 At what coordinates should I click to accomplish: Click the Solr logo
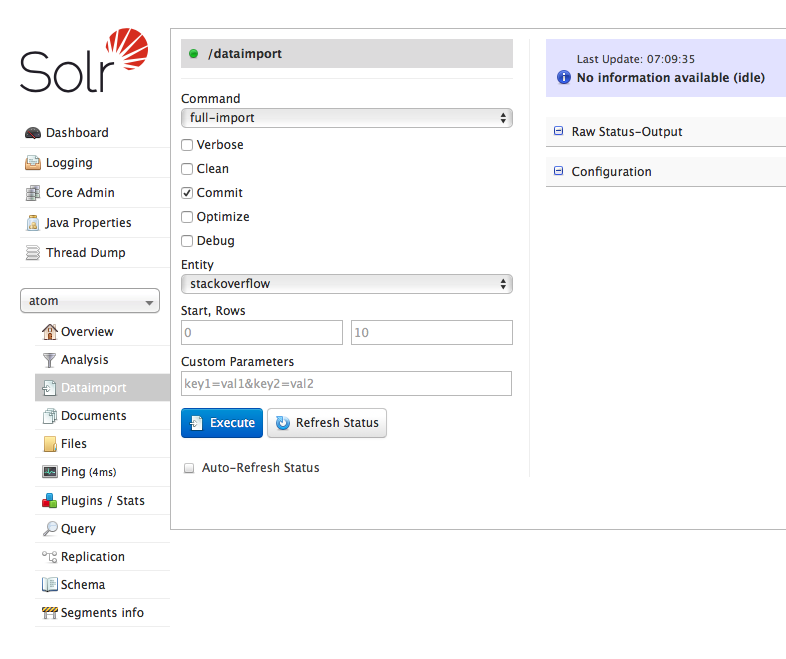[x=84, y=61]
